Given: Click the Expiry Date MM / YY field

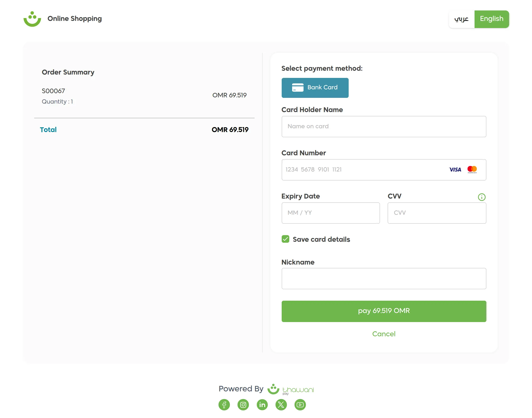Looking at the screenshot, I should point(330,213).
